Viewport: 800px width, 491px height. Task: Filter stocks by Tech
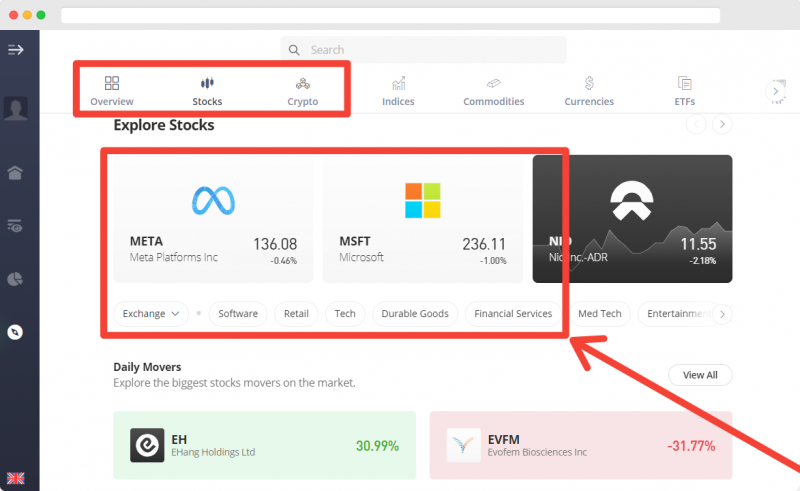pyautogui.click(x=345, y=313)
